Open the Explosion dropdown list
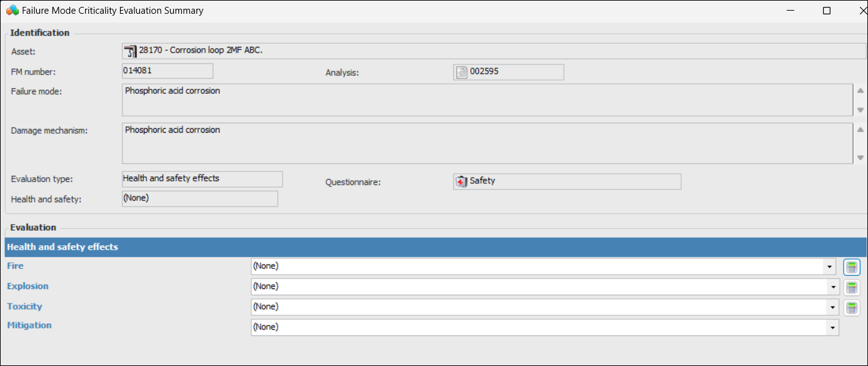The width and height of the screenshot is (868, 366). tap(833, 287)
